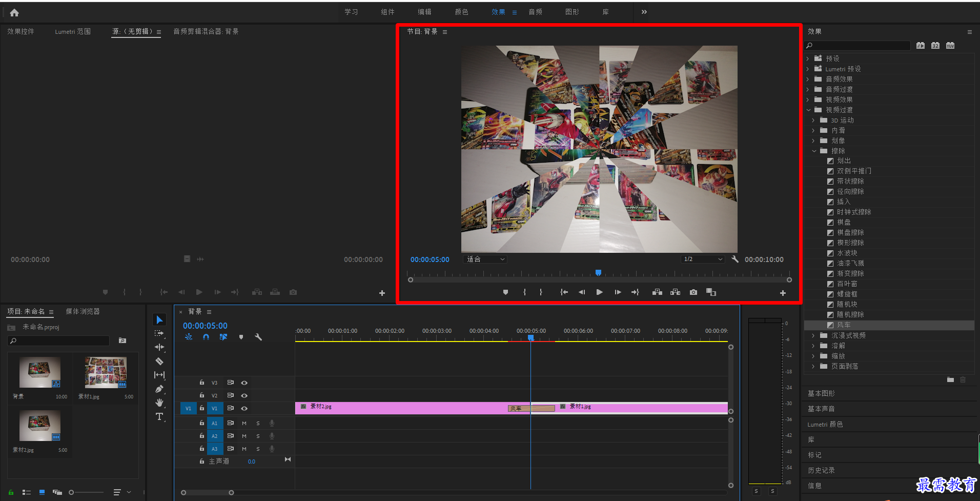The height and width of the screenshot is (501, 980).
Task: Select the Hand tool
Action: click(x=159, y=403)
